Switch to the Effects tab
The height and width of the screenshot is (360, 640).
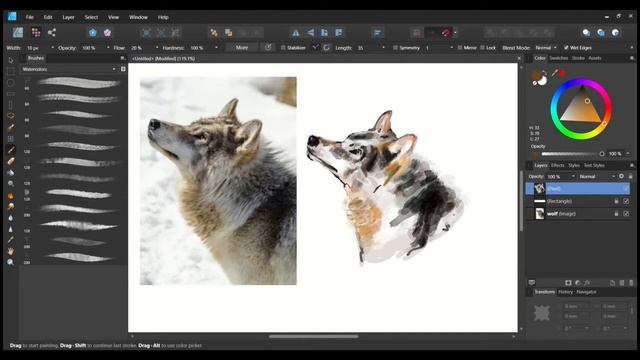pyautogui.click(x=557, y=165)
